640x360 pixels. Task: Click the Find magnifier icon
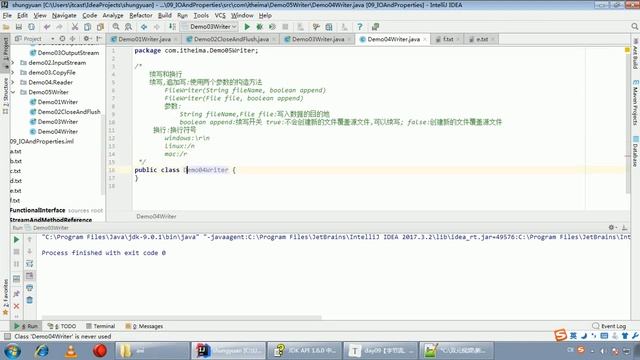click(x=116, y=27)
